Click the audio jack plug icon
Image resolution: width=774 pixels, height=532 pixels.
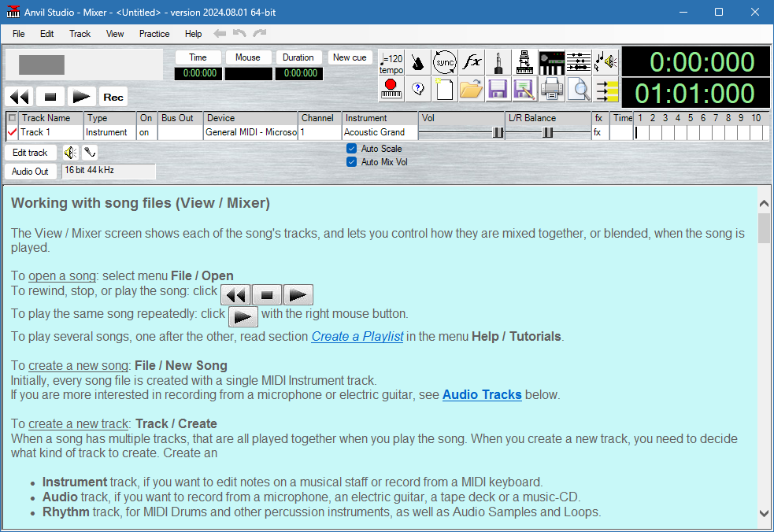(x=498, y=63)
